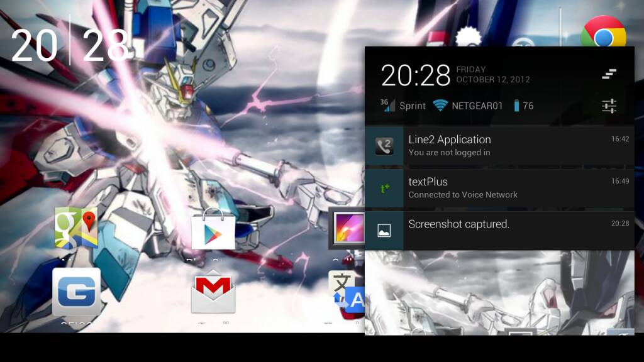Screen dimensions: 644x362
Task: Tap the battery icon showing 76
Action: click(x=516, y=106)
